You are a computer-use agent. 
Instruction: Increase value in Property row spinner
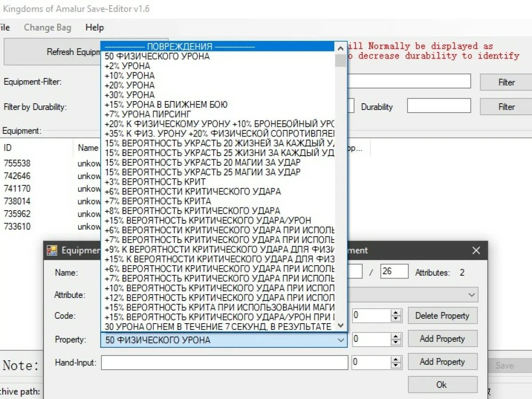(395, 336)
